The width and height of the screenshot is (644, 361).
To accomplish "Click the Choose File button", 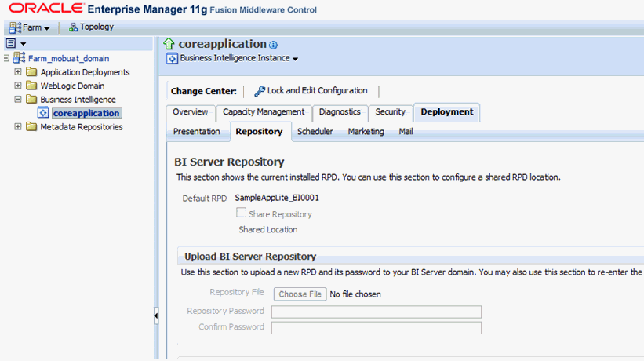I will 300,294.
